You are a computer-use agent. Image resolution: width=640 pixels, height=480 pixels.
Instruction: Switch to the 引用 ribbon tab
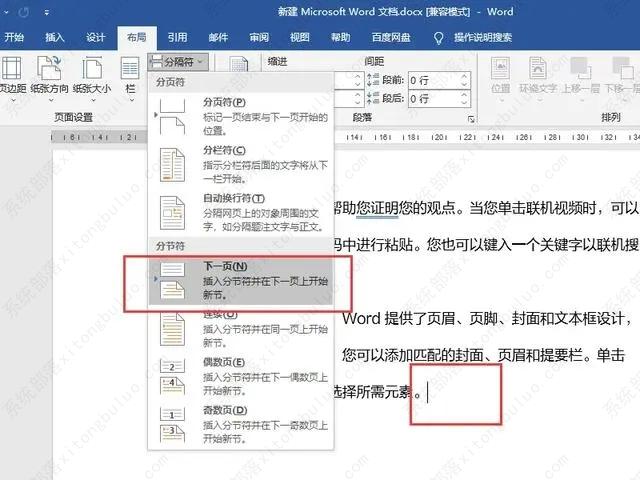tap(178, 38)
